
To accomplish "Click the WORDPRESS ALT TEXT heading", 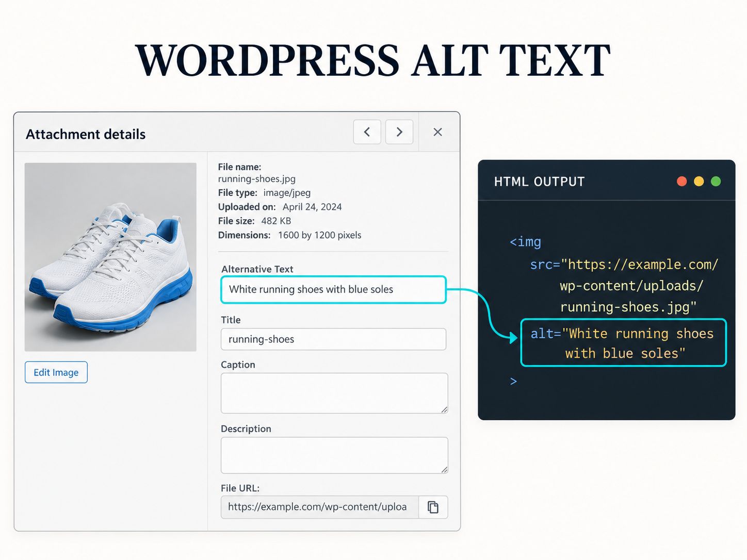I will click(372, 60).
